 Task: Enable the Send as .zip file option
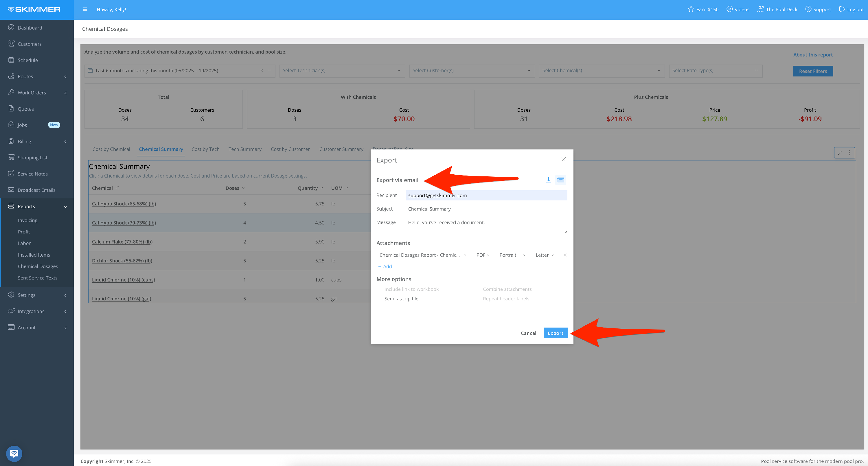pos(401,298)
